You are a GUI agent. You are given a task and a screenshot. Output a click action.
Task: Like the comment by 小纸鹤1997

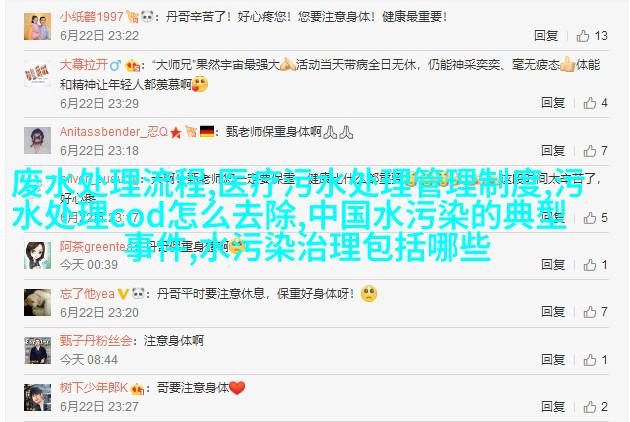point(583,36)
